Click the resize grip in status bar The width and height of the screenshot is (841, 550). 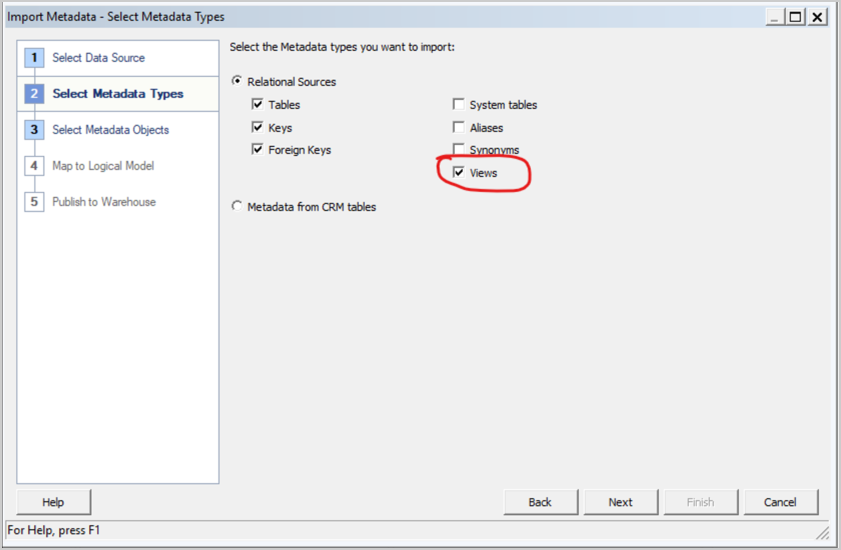822,532
